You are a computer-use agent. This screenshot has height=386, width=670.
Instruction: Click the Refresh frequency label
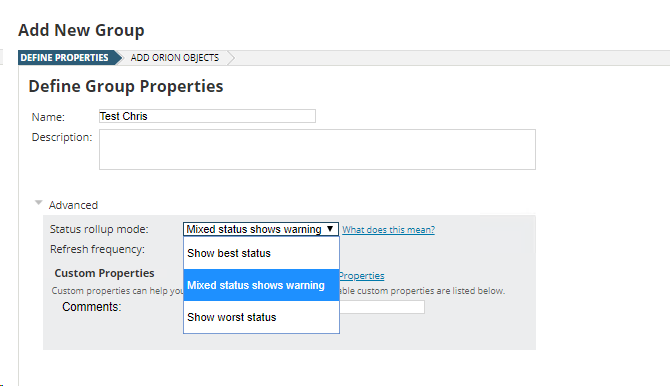tap(97, 249)
